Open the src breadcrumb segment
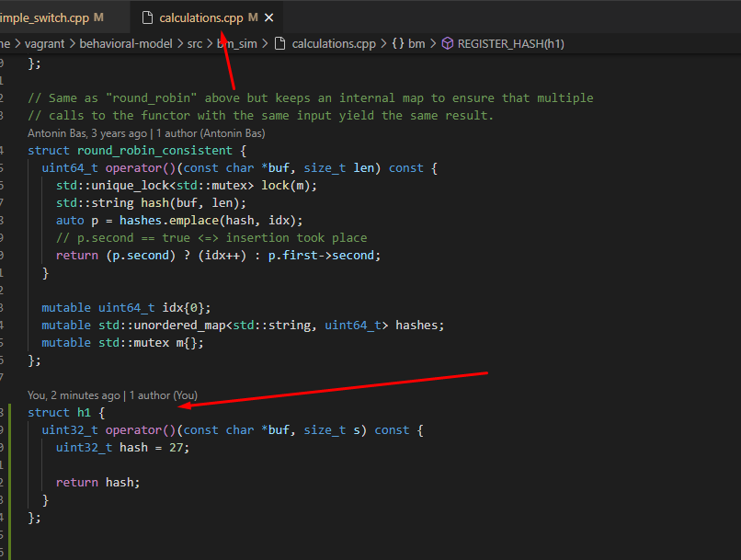This screenshot has width=741, height=560. pyautogui.click(x=195, y=44)
